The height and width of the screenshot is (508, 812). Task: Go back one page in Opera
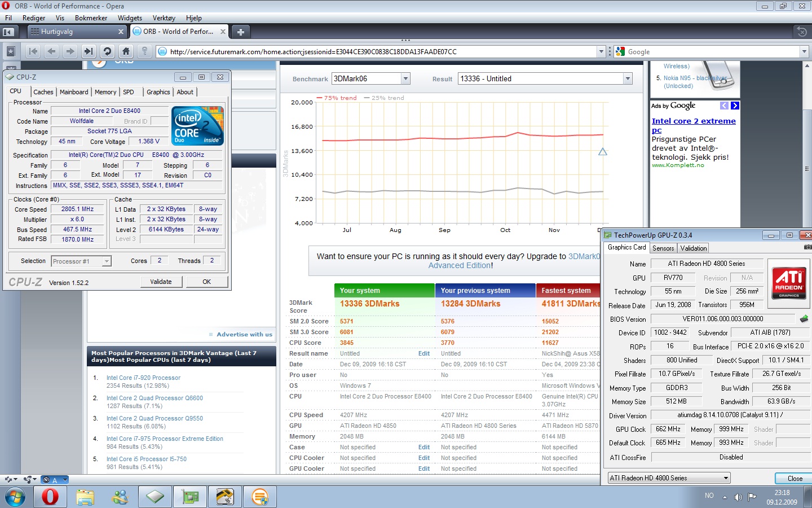click(52, 51)
